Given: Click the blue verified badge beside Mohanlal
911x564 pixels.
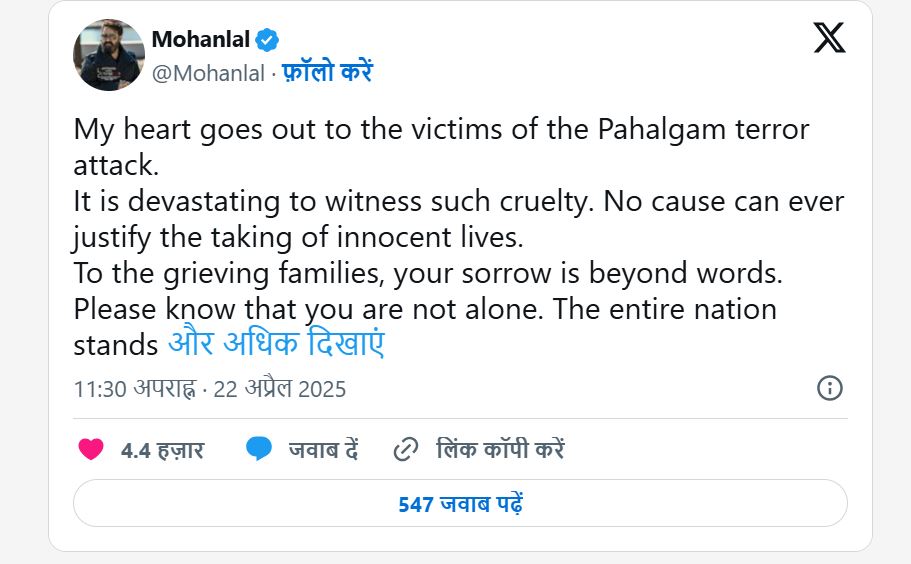Looking at the screenshot, I should tap(267, 40).
